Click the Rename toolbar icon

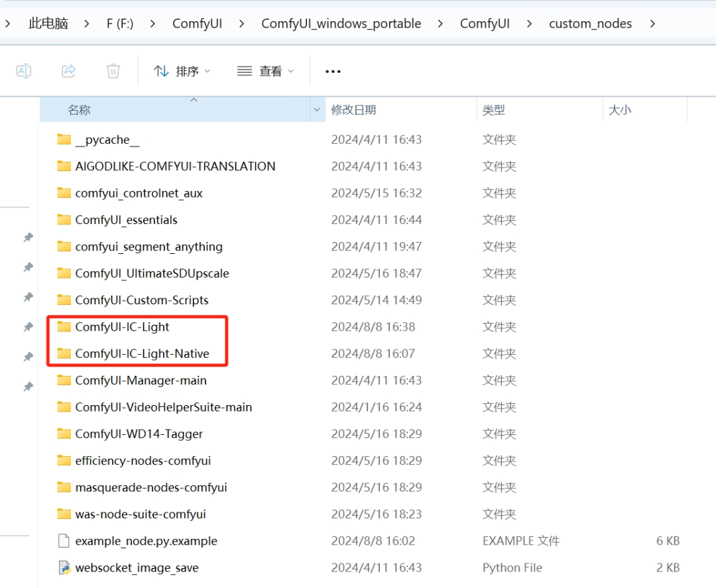point(24,71)
